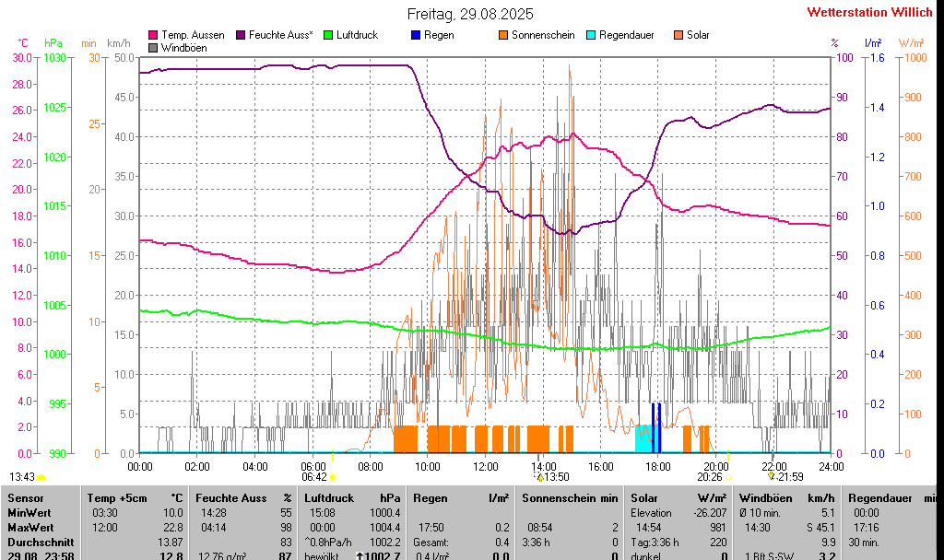Select the Sonnenschein legend label
The height and width of the screenshot is (560, 944).
point(542,35)
